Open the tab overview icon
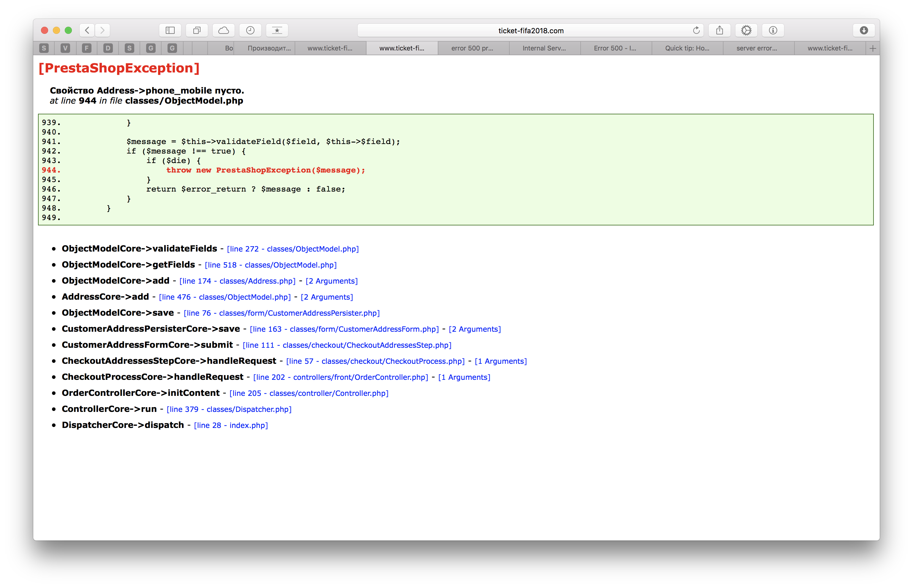Screen dimensions: 913x588 pyautogui.click(x=197, y=30)
